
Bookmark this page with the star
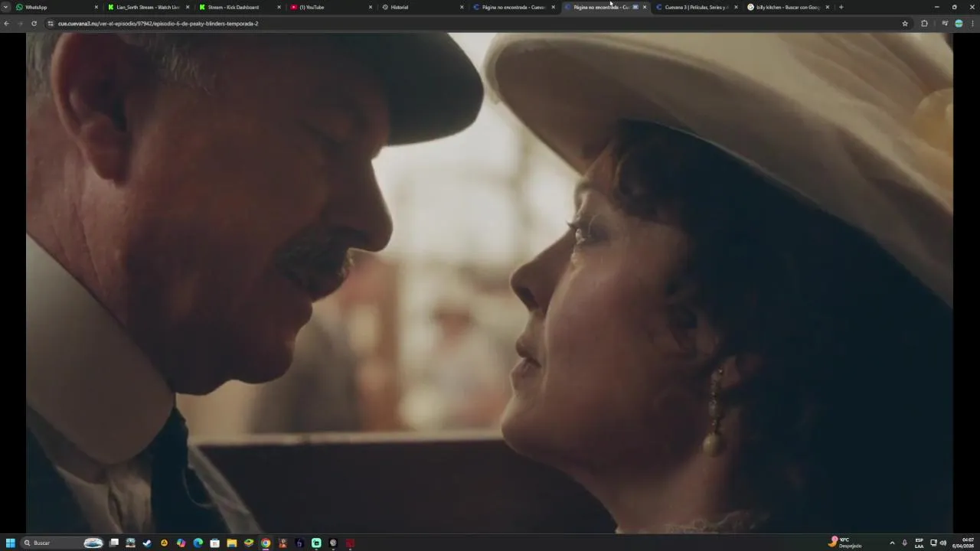[905, 24]
